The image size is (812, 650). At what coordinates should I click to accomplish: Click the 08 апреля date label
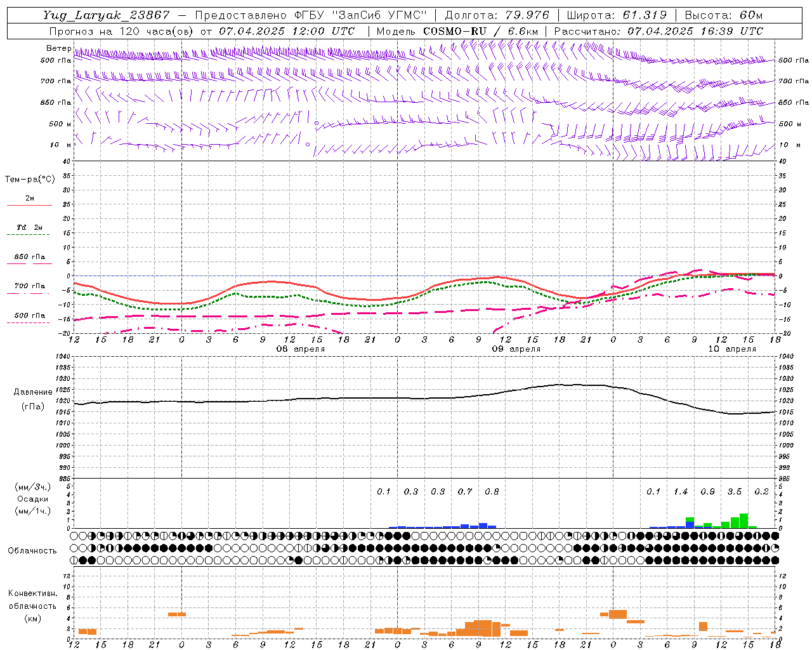(301, 349)
